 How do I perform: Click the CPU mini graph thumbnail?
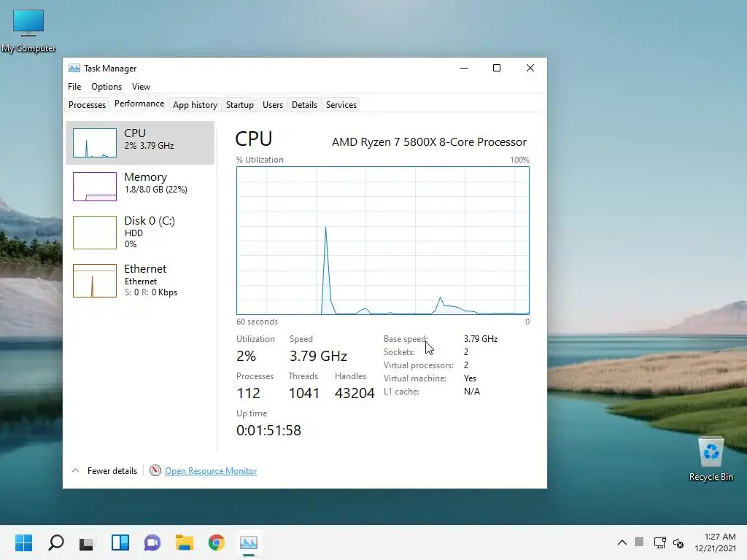pyautogui.click(x=95, y=143)
